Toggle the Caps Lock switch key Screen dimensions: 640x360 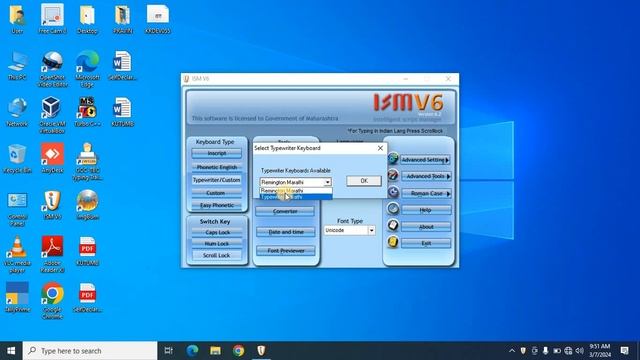pos(217,232)
